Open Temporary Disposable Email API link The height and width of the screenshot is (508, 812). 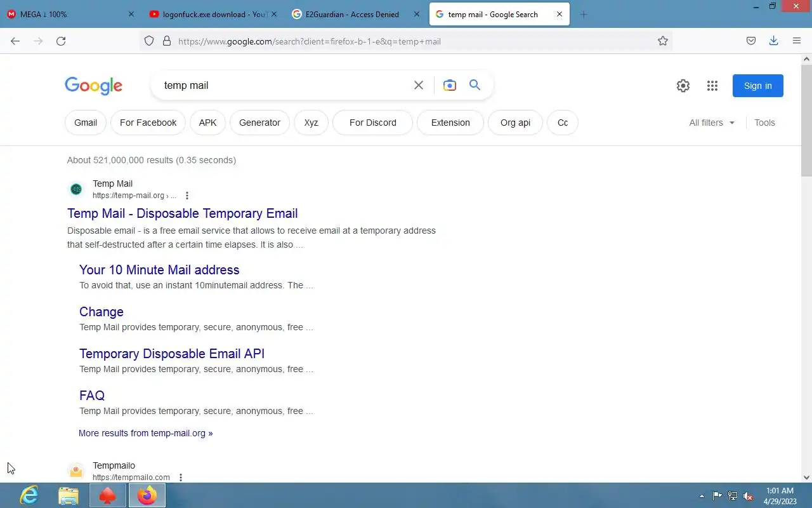point(172,354)
